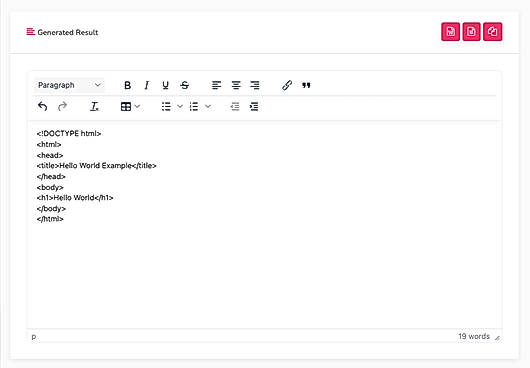Image resolution: width=530 pixels, height=368 pixels.
Task: Click the Generated Result heading
Action: 68,32
